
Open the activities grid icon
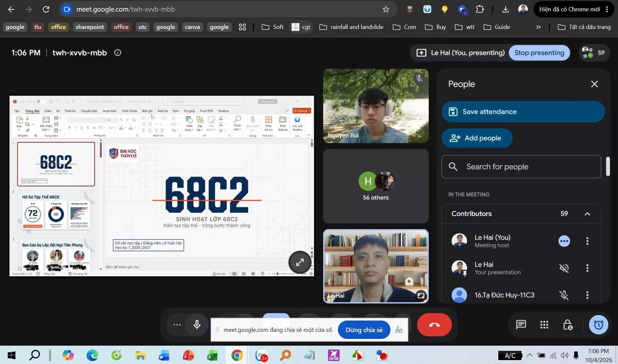click(544, 325)
